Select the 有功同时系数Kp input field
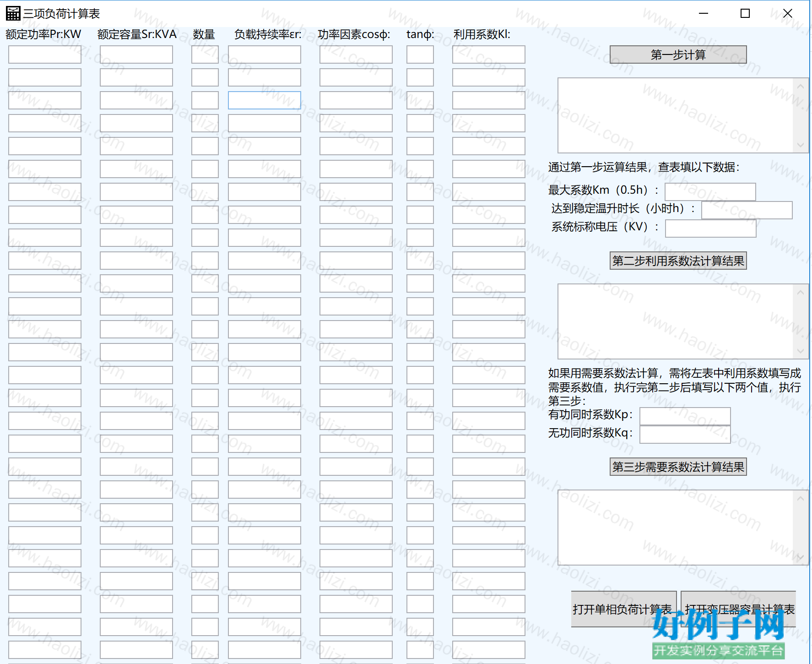The height and width of the screenshot is (664, 812). point(685,416)
